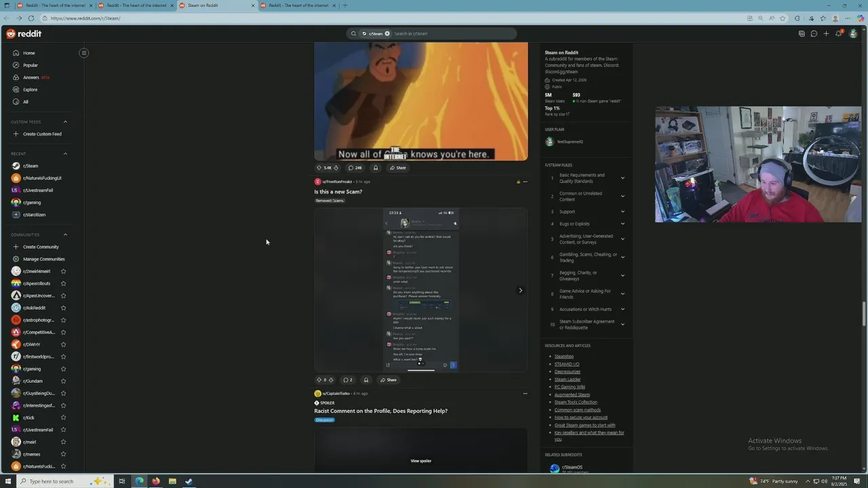868x488 pixels.
Task: Open Manage Communities
Action: (43, 259)
